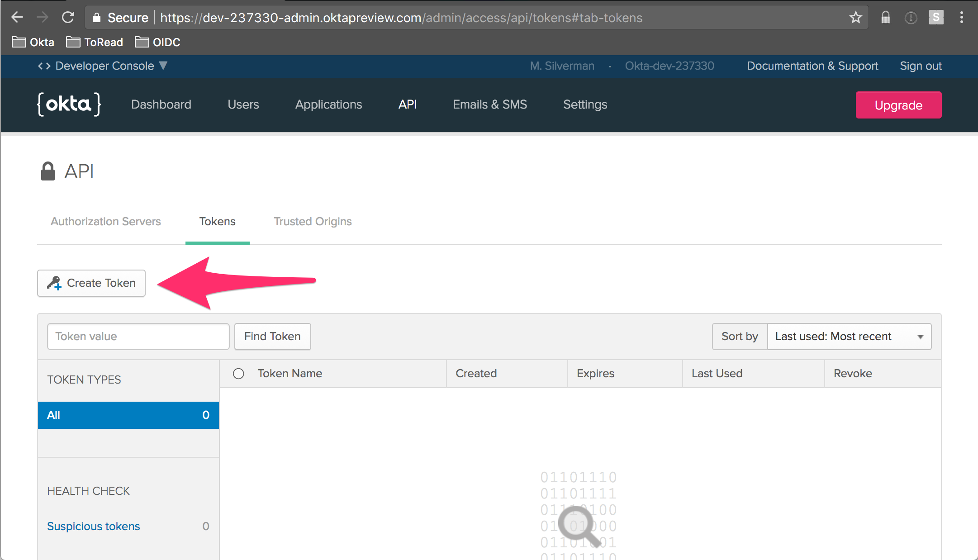The height and width of the screenshot is (560, 978).
Task: Open the API navigation menu
Action: point(408,104)
